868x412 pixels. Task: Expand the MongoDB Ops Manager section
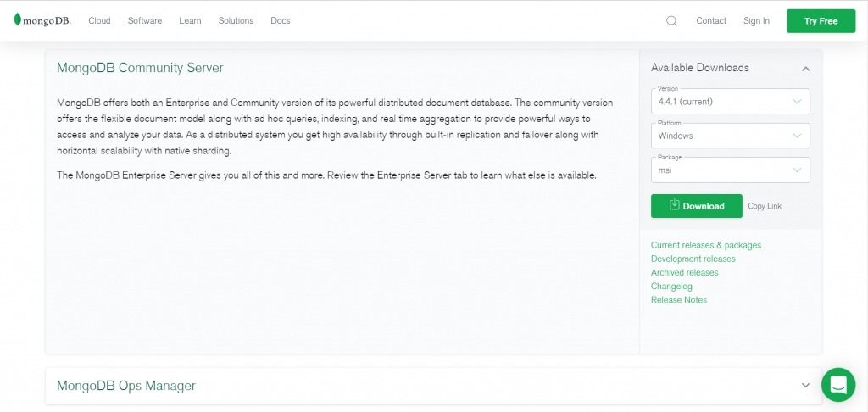805,386
